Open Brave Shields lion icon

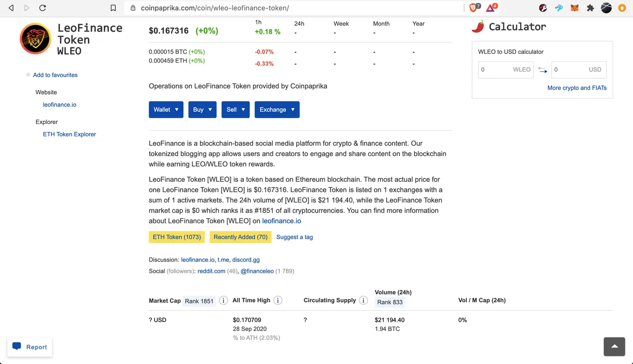point(473,8)
